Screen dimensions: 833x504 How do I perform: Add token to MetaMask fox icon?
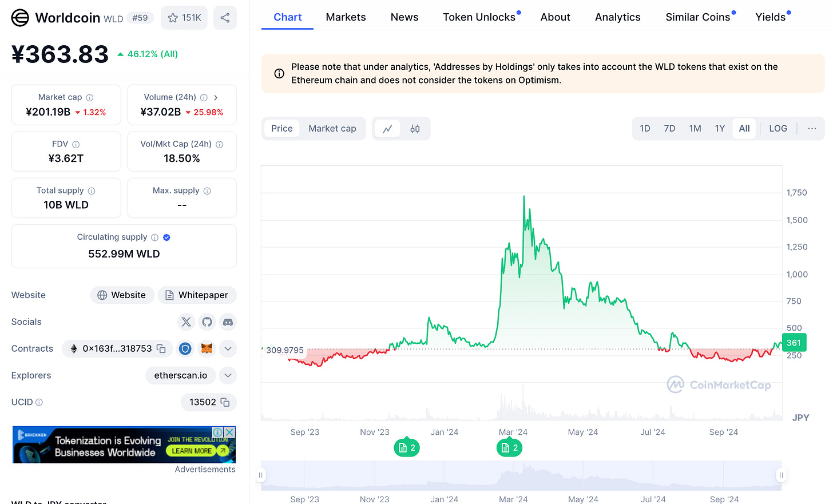[x=207, y=348]
